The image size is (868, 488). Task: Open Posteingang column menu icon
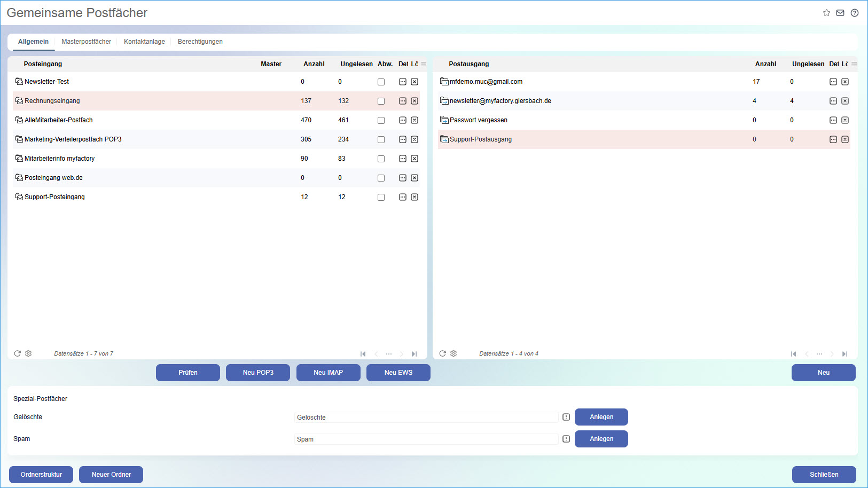(424, 64)
